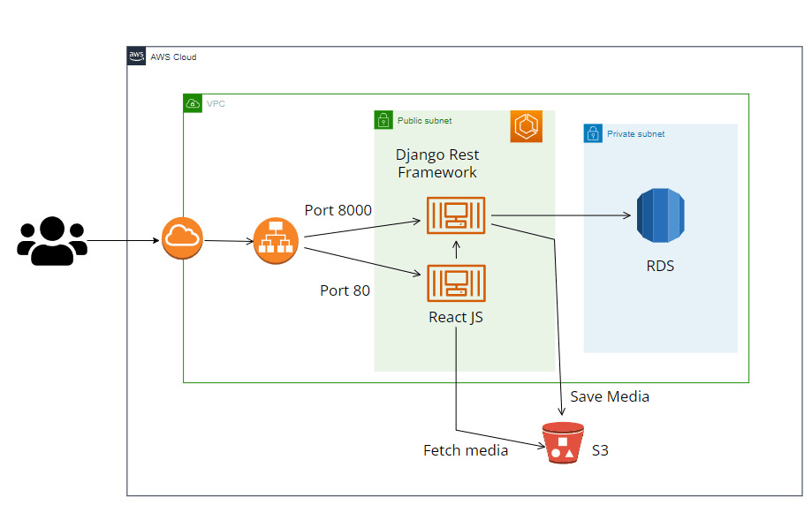Click the AWS Cloud title label
The image size is (812, 520).
[173, 57]
